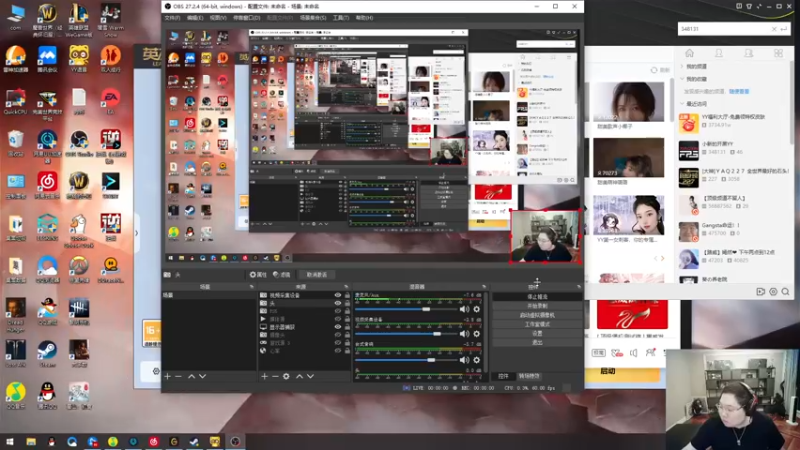800x450 pixels.
Task: Click the 开始录制 start recording button
Action: 537,306
